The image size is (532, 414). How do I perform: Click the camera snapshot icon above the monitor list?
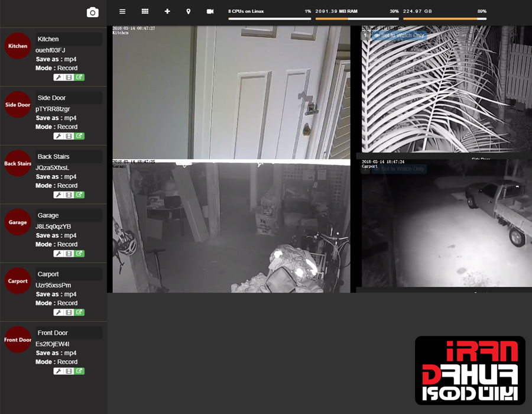tap(93, 12)
